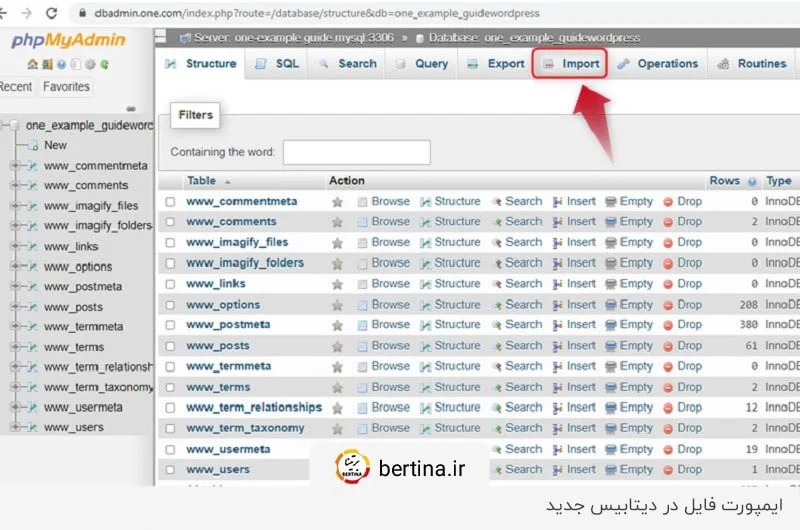This screenshot has height=530, width=800.
Task: Expand www_usermeta tree node
Action: point(15,407)
